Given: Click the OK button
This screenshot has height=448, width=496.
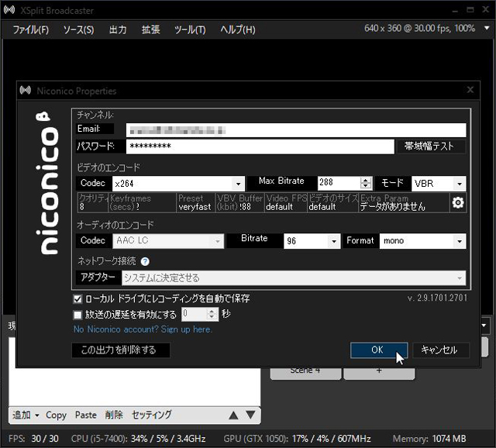Looking at the screenshot, I should [379, 350].
